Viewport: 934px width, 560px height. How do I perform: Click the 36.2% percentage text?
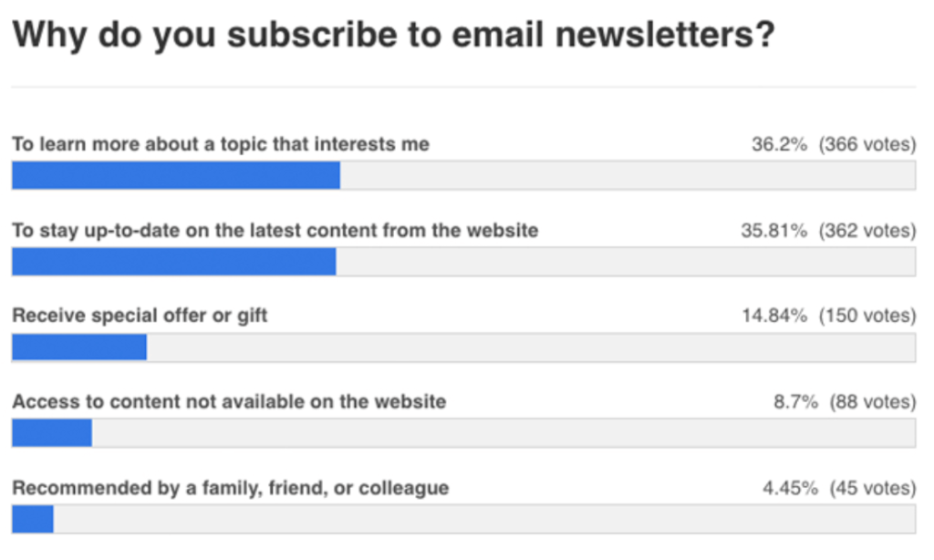click(779, 144)
